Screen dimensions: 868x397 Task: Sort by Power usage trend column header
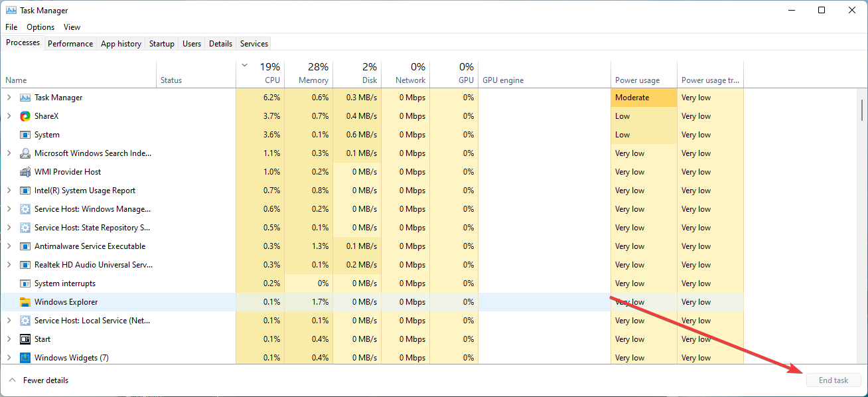(710, 74)
